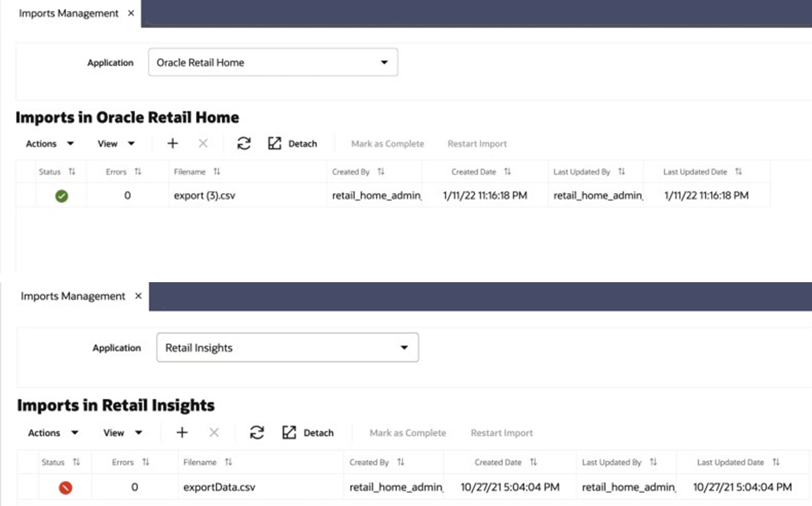
Task: Open the Actions menu in Retail Insights section
Action: click(53, 432)
